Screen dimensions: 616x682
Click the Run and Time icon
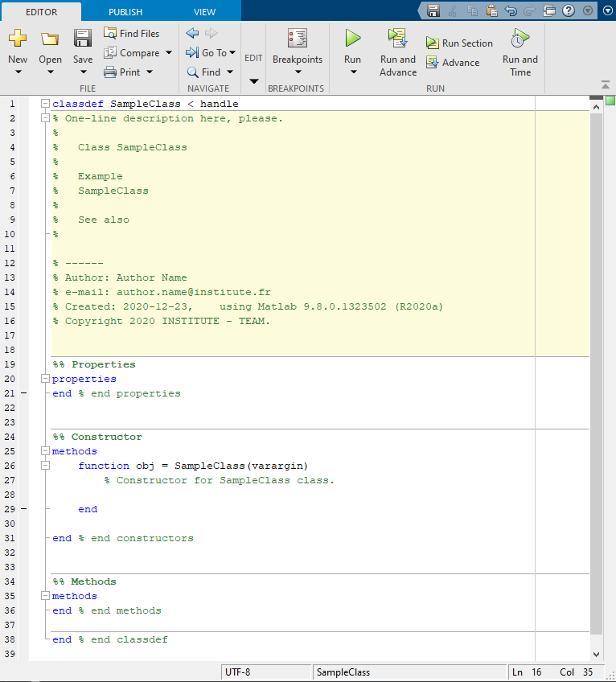pyautogui.click(x=519, y=39)
